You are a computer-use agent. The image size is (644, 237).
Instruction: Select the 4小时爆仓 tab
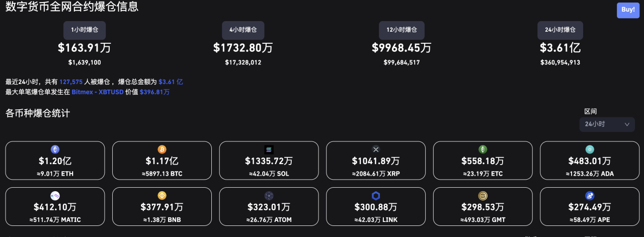[243, 30]
